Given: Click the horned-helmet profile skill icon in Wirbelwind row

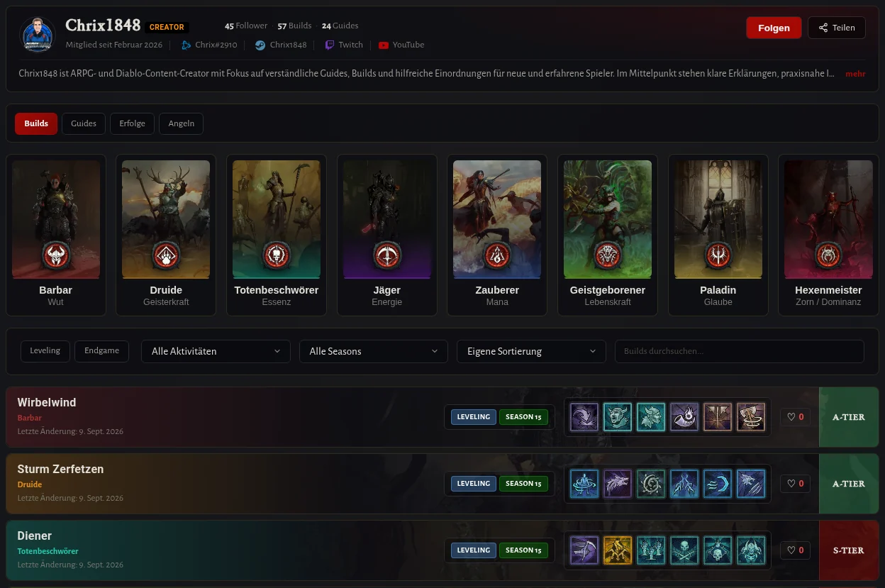Looking at the screenshot, I should pos(651,417).
